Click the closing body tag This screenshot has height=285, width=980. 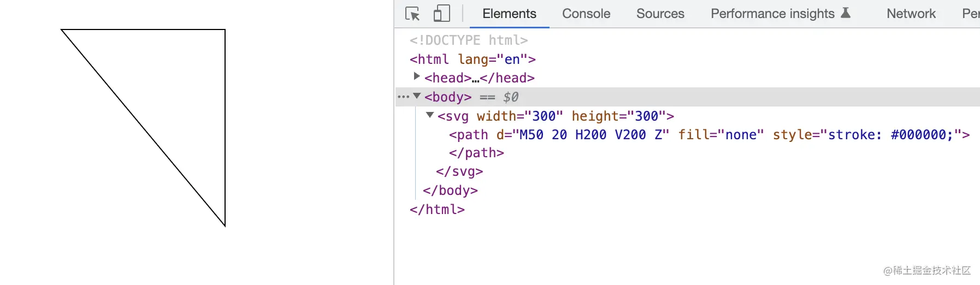[x=450, y=191]
